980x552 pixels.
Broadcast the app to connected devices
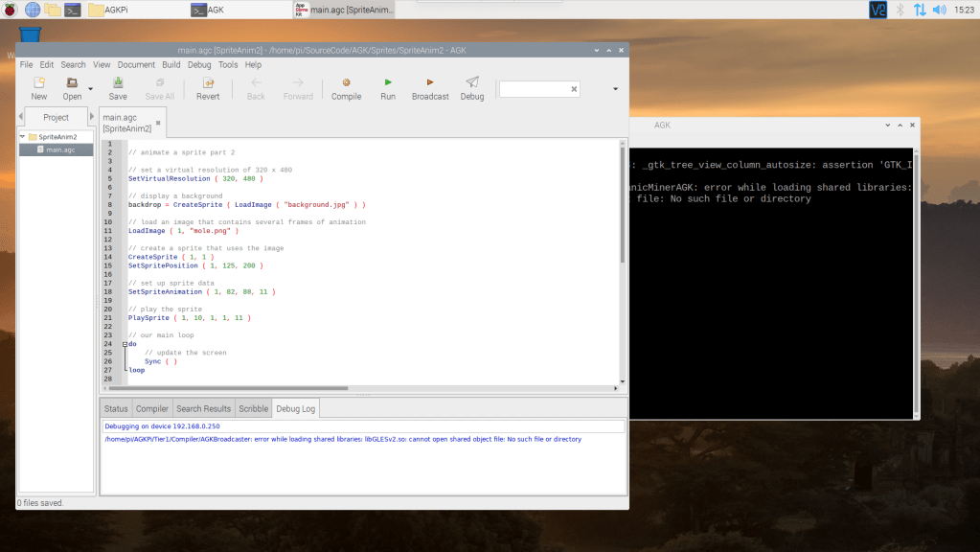(x=428, y=89)
